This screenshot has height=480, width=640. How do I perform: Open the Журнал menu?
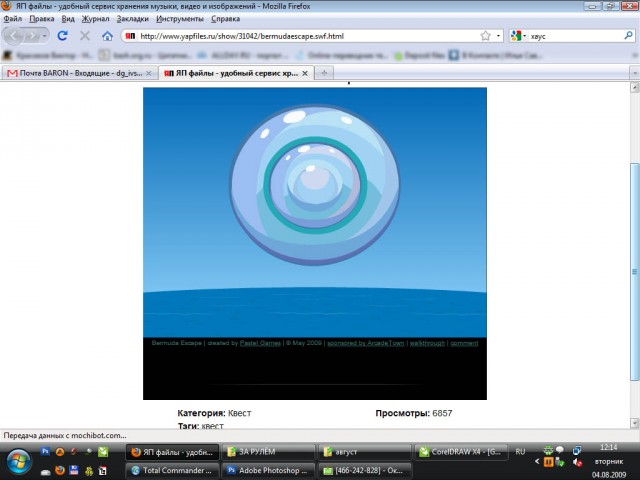pos(96,19)
